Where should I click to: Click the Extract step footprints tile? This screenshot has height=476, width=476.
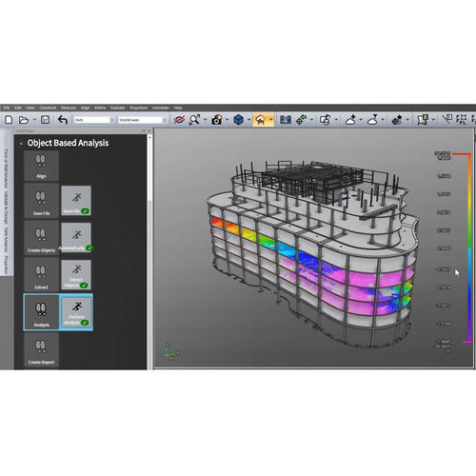[41, 274]
